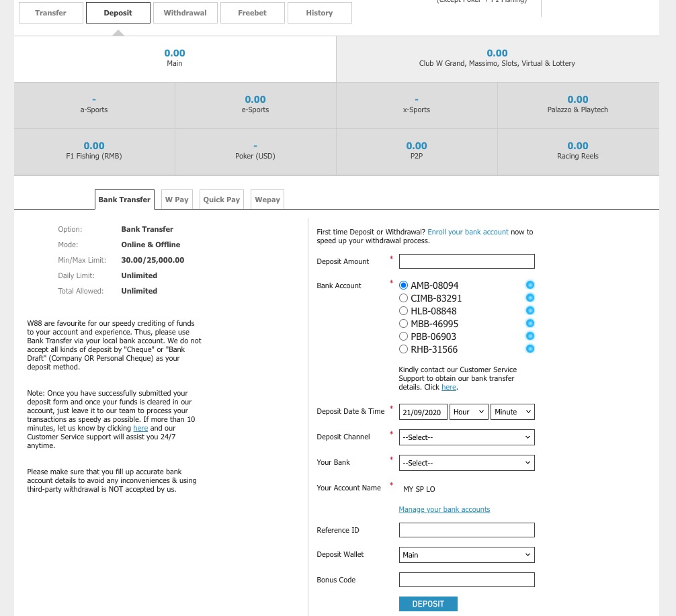Choose PBB-06903 bank account radio button
The image size is (676, 616).
click(403, 337)
